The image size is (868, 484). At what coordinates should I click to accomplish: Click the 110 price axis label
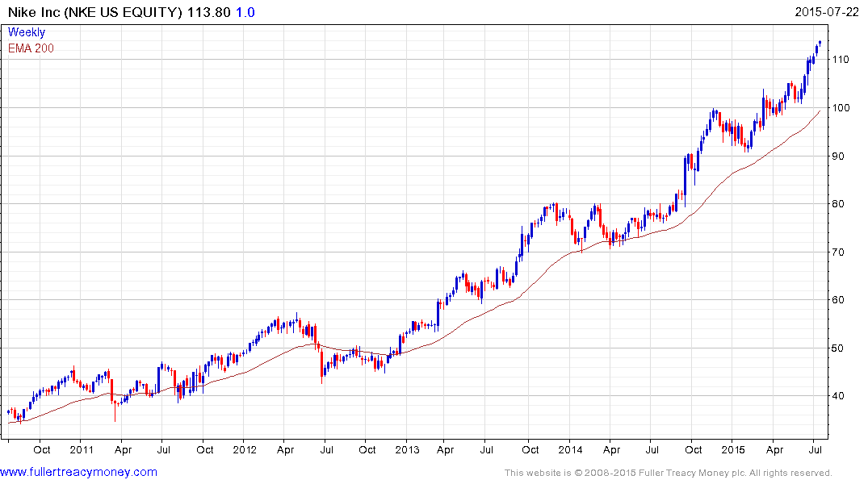[841, 60]
